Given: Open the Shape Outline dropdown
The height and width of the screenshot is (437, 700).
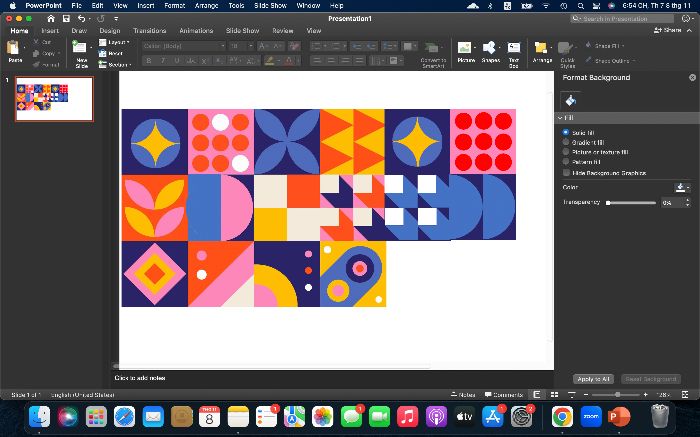Looking at the screenshot, I should tap(610, 61).
